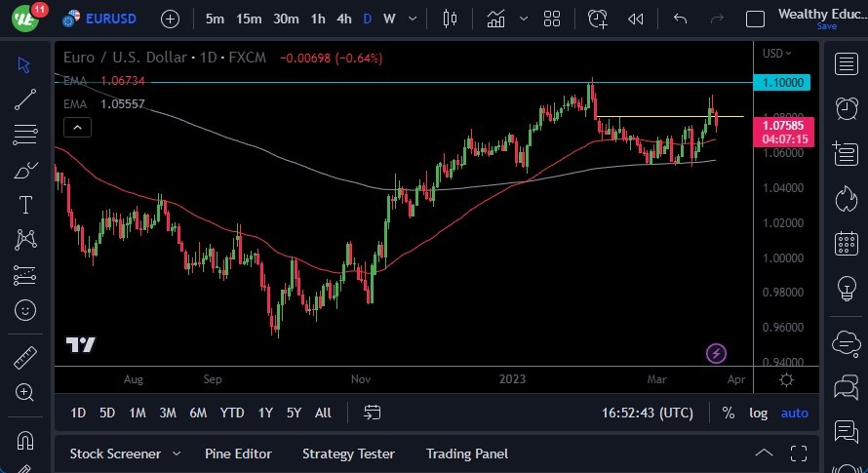Open the text annotation tool
The width and height of the screenshot is (868, 473).
pyautogui.click(x=25, y=205)
